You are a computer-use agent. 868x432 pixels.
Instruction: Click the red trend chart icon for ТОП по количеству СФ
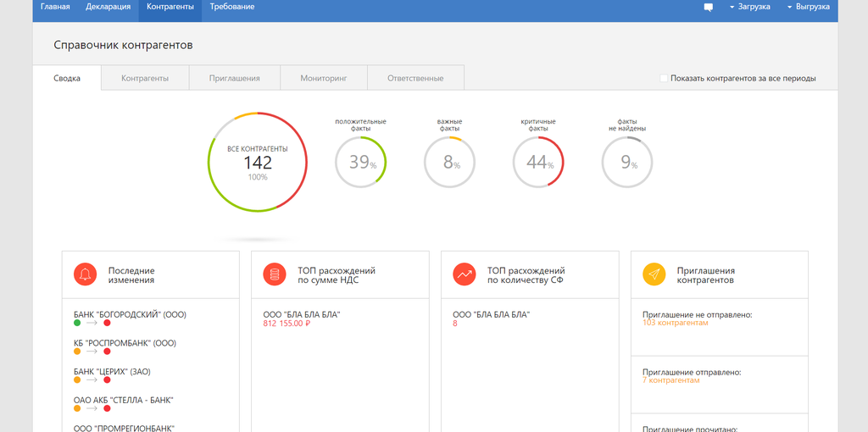click(x=464, y=274)
